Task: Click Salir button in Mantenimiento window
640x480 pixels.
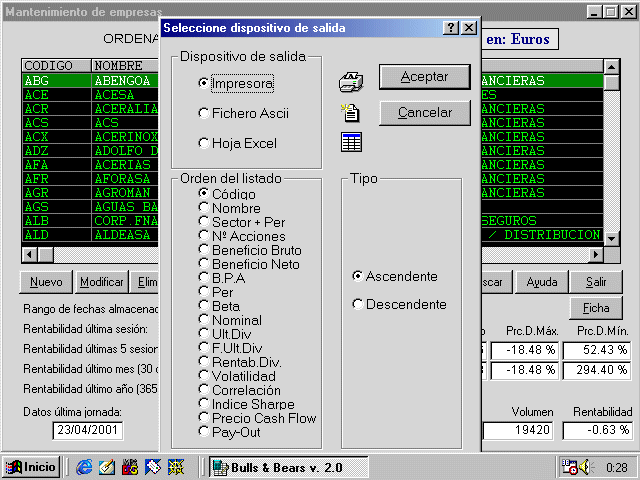Action: (596, 282)
